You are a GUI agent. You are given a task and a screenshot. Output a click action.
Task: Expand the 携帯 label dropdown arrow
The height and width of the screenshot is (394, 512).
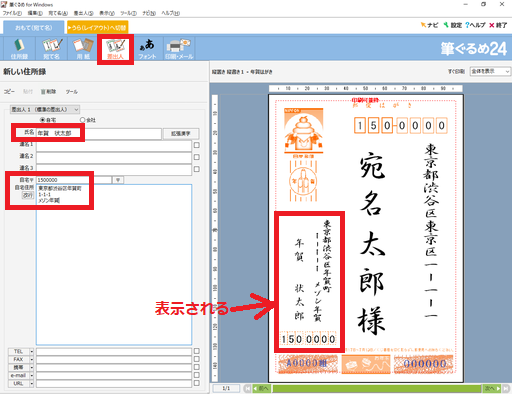32,367
